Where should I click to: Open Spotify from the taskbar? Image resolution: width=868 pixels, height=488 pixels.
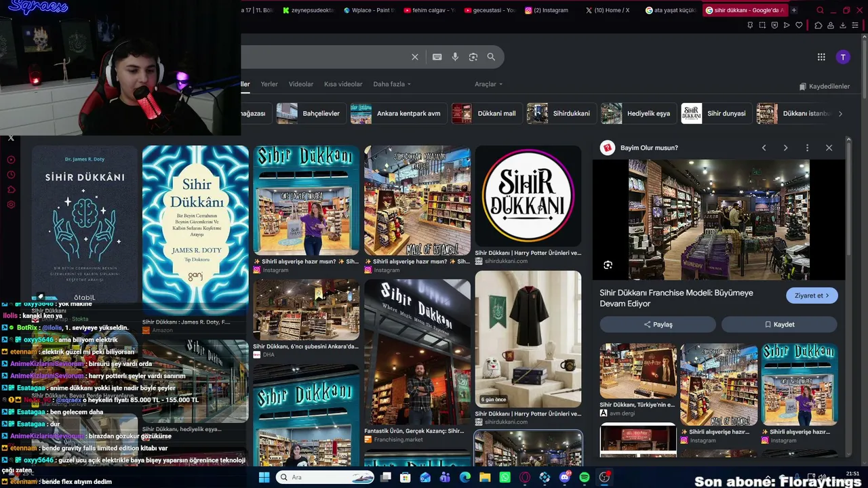coord(585,477)
